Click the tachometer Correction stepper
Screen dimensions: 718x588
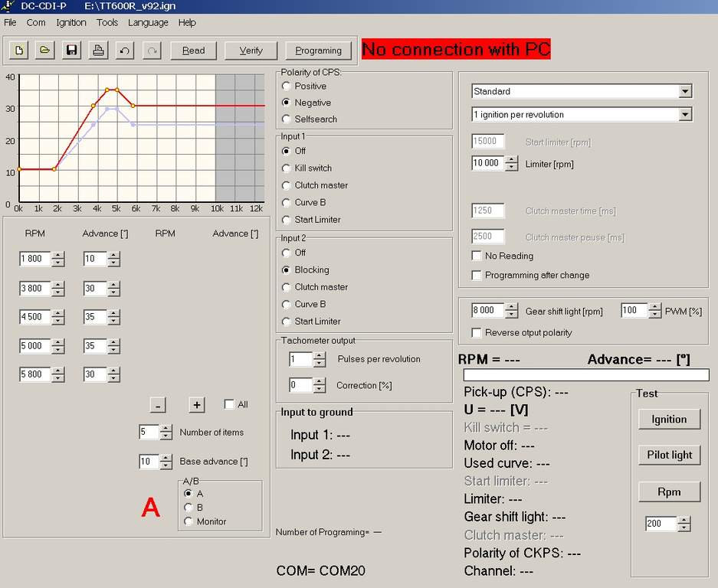pos(320,385)
